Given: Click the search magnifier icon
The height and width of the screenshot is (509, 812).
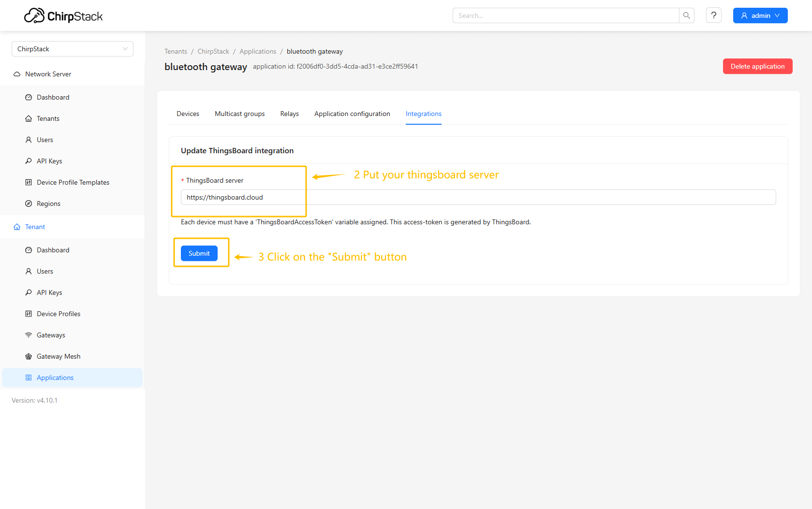Looking at the screenshot, I should tap(686, 15).
